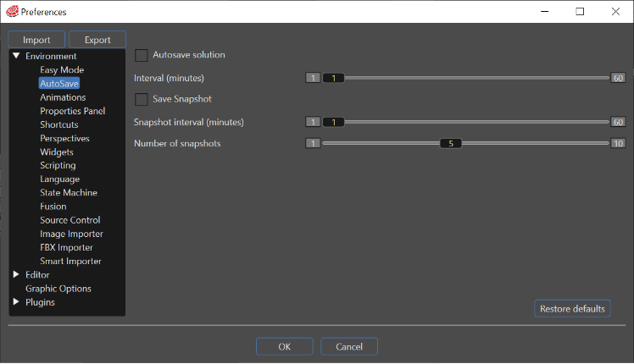Open Graphic Options settings
This screenshot has height=364, width=634.
(58, 289)
